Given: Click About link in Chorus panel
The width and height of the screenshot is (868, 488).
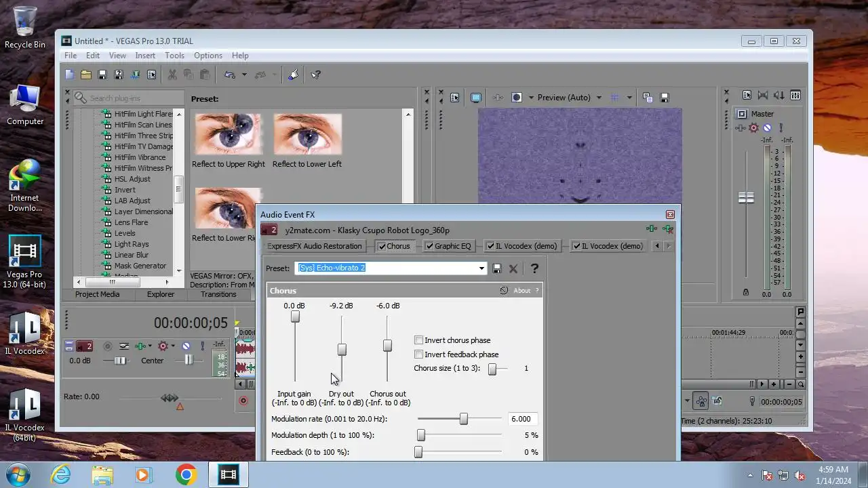Looking at the screenshot, I should [522, 291].
